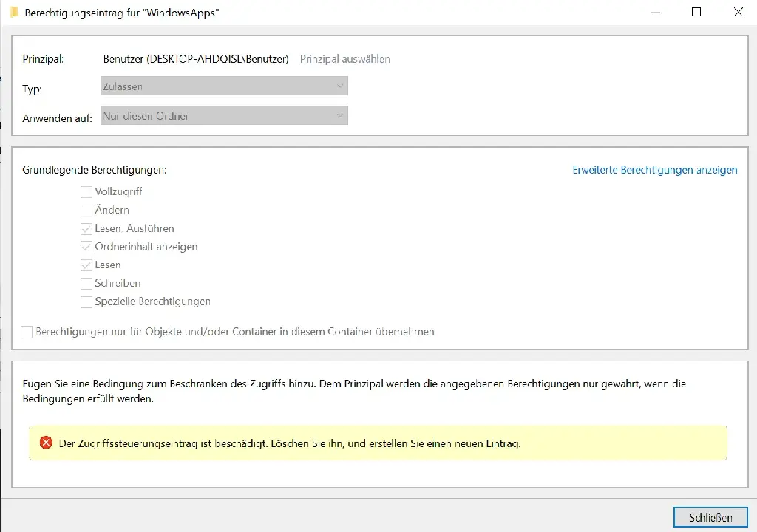The width and height of the screenshot is (757, 532).
Task: Click the window title Berechtigungseintrag für WindowsApps
Action: click(122, 13)
